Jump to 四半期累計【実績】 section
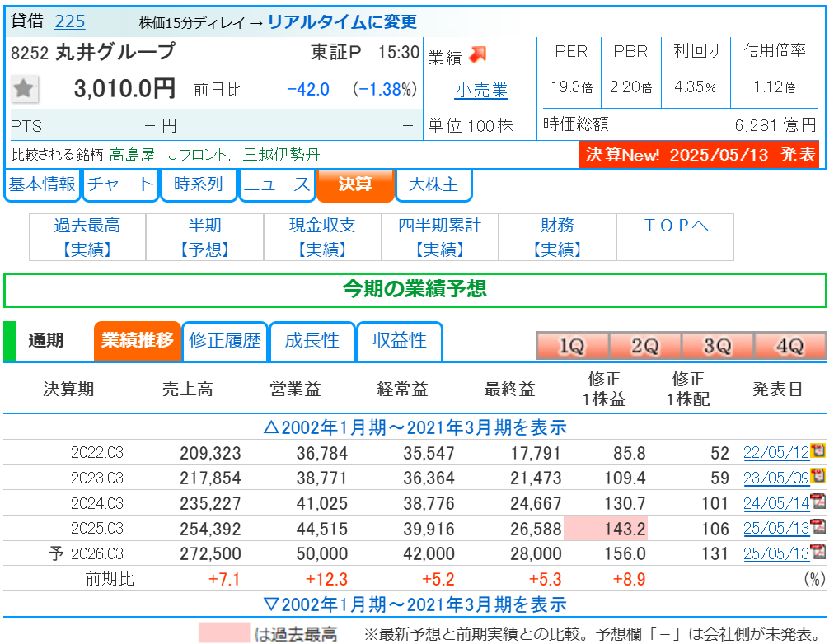 point(440,237)
